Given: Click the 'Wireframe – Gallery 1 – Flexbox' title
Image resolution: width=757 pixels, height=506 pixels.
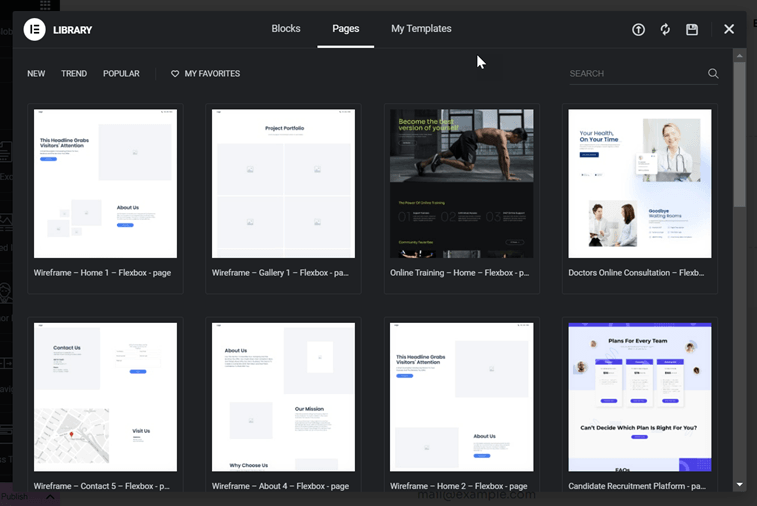Looking at the screenshot, I should pos(280,273).
